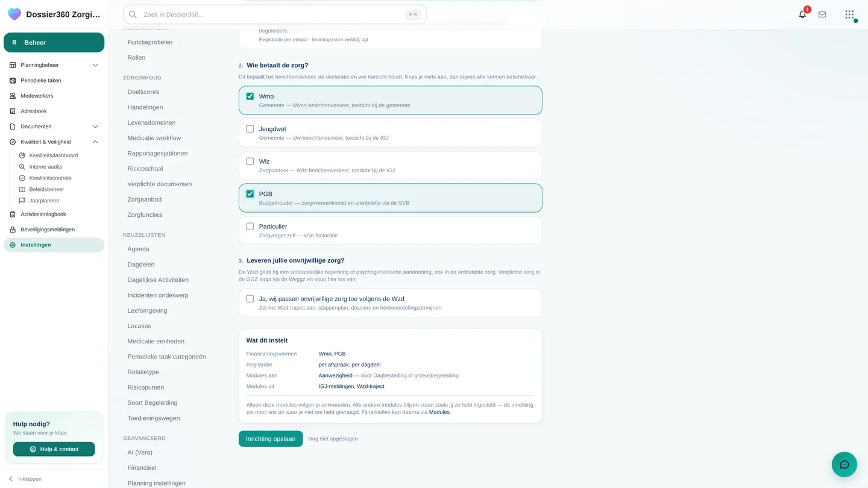Viewport: 868px width, 488px height.
Task: Open Financieel settings
Action: [142, 468]
